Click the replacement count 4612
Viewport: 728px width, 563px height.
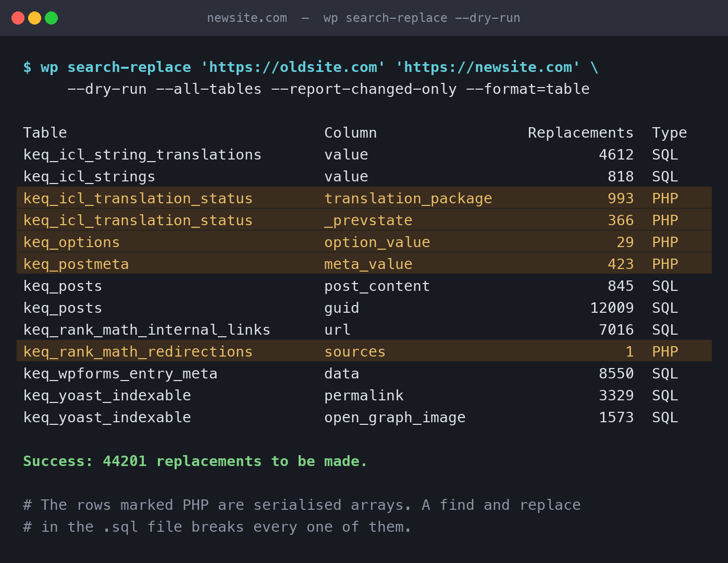tap(616, 155)
